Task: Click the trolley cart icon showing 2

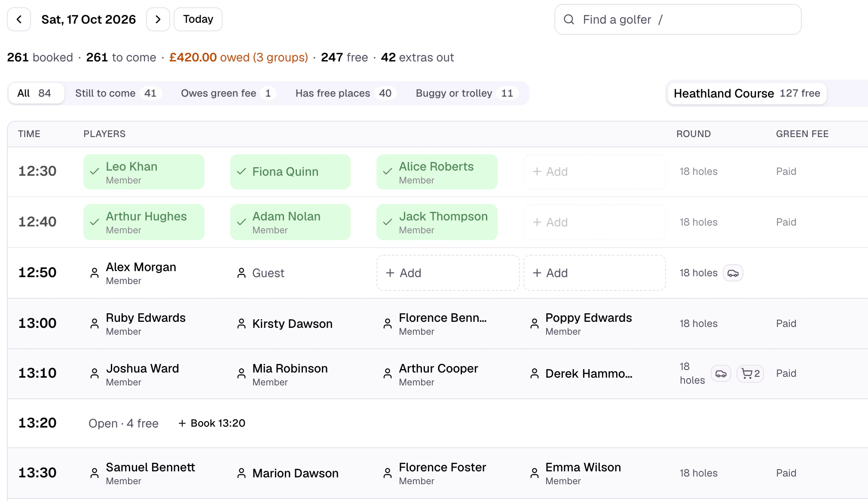Action: tap(750, 374)
